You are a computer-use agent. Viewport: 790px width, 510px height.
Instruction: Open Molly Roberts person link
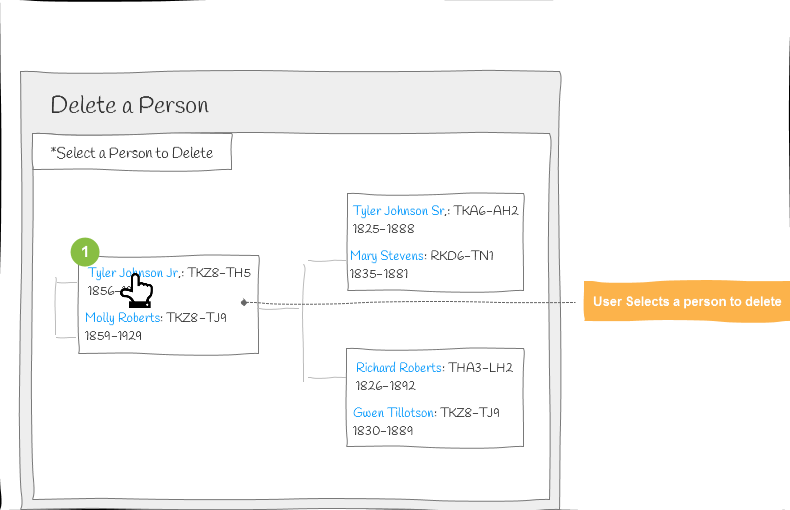tap(122, 318)
